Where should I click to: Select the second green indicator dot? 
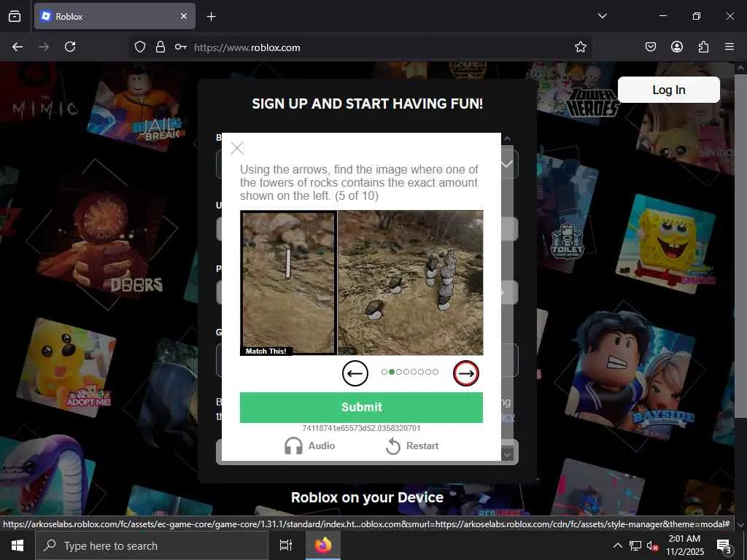click(x=392, y=372)
